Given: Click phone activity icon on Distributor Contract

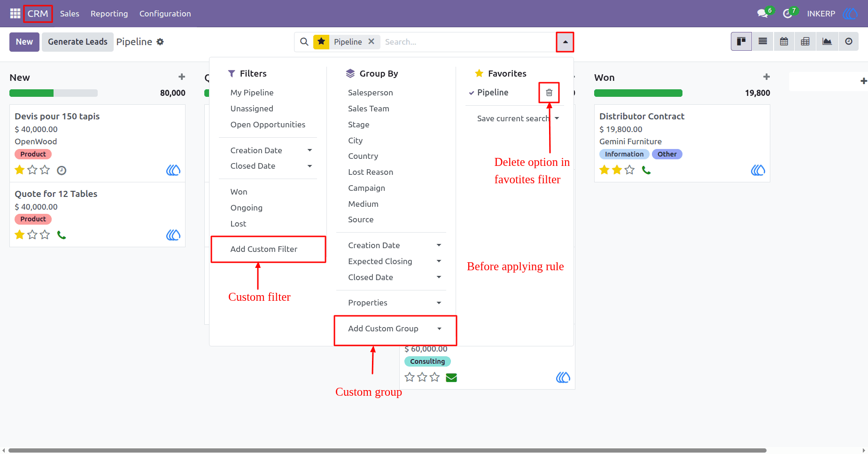Looking at the screenshot, I should click(x=646, y=170).
